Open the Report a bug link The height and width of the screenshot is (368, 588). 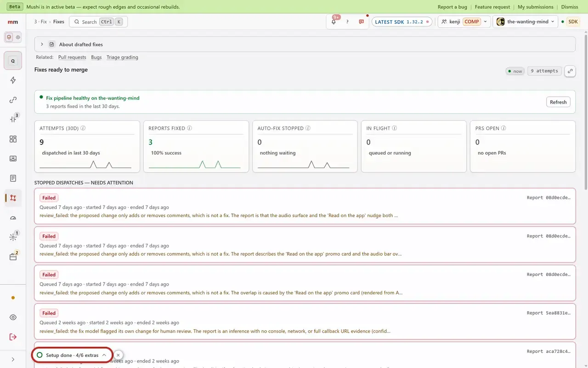click(452, 7)
